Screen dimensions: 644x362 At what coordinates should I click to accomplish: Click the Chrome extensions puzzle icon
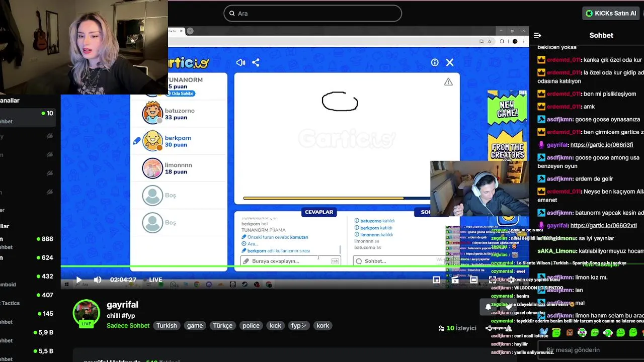pyautogui.click(x=502, y=41)
